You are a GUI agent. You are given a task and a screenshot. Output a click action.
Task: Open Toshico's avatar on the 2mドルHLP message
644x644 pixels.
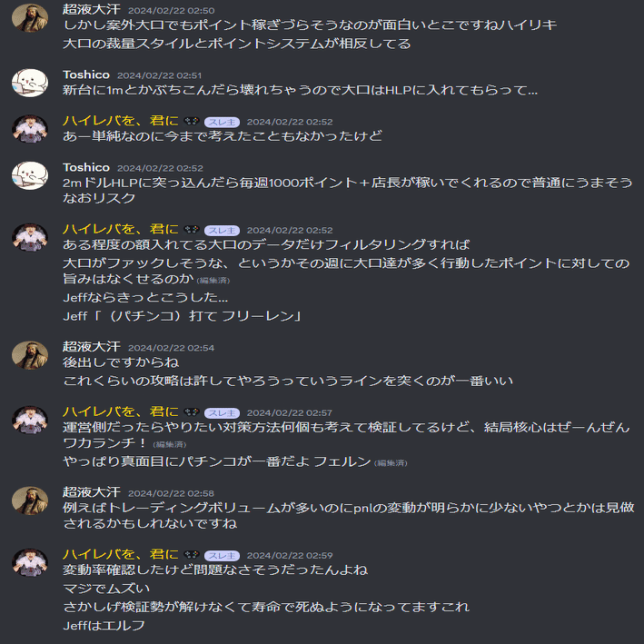pyautogui.click(x=30, y=175)
